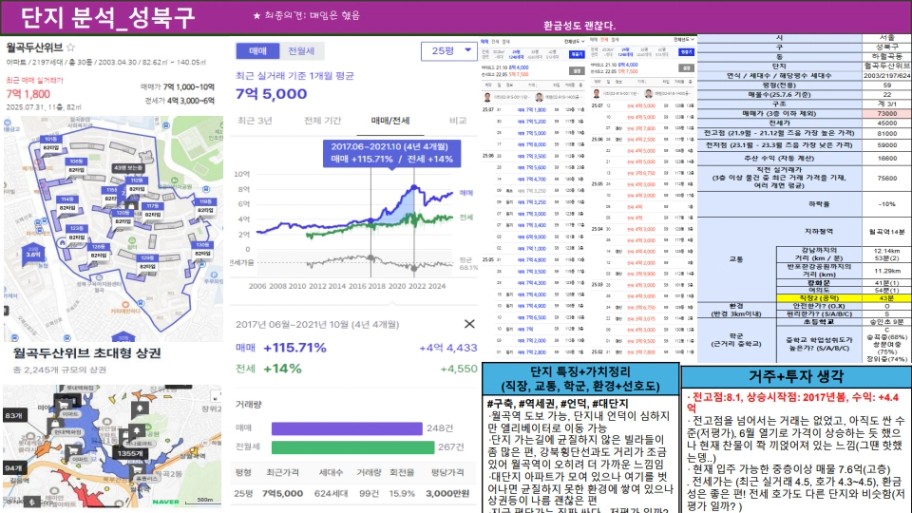Select the 최근 3년 tab
Image resolution: width=912 pixels, height=513 pixels.
click(x=254, y=120)
